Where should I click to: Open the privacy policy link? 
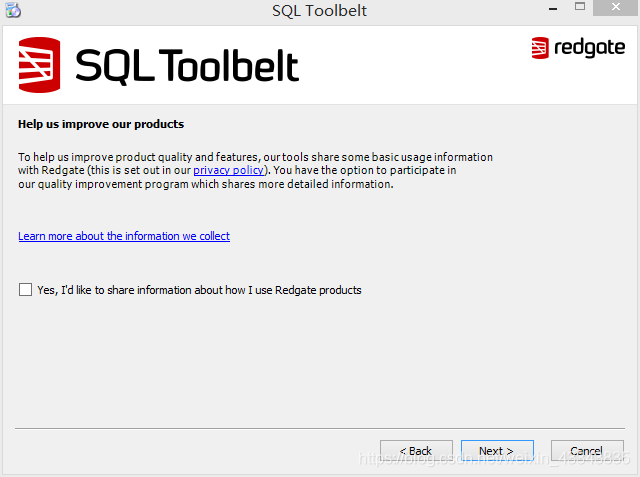pyautogui.click(x=228, y=170)
